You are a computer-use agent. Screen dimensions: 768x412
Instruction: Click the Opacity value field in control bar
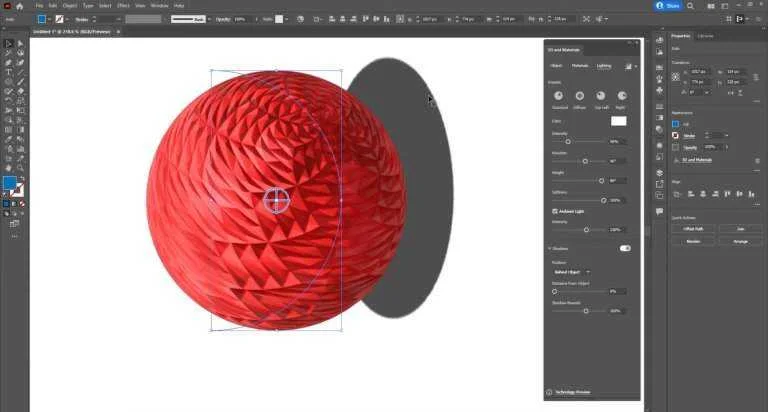[241, 19]
